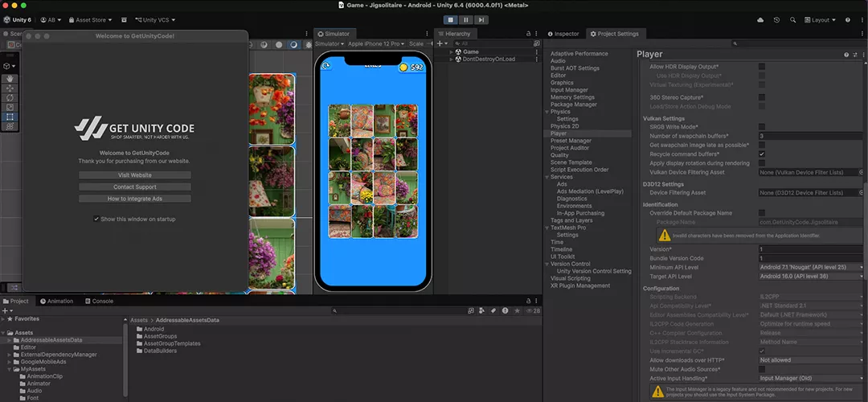The height and width of the screenshot is (402, 868).
Task: Enable the SRGB Write Mode checkbox
Action: [x=761, y=127]
